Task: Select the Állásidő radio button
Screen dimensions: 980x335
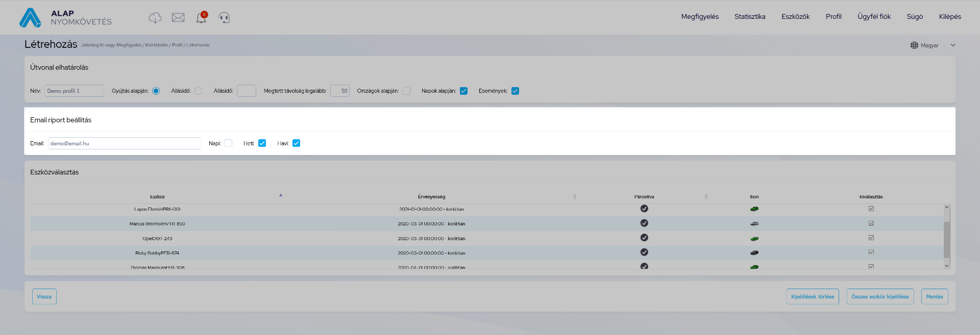Action: [199, 91]
